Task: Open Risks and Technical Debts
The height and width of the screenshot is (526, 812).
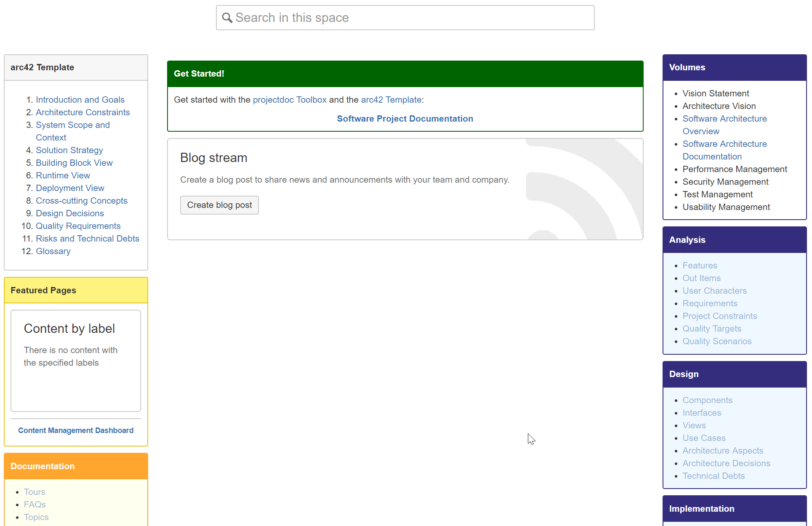Action: [87, 239]
